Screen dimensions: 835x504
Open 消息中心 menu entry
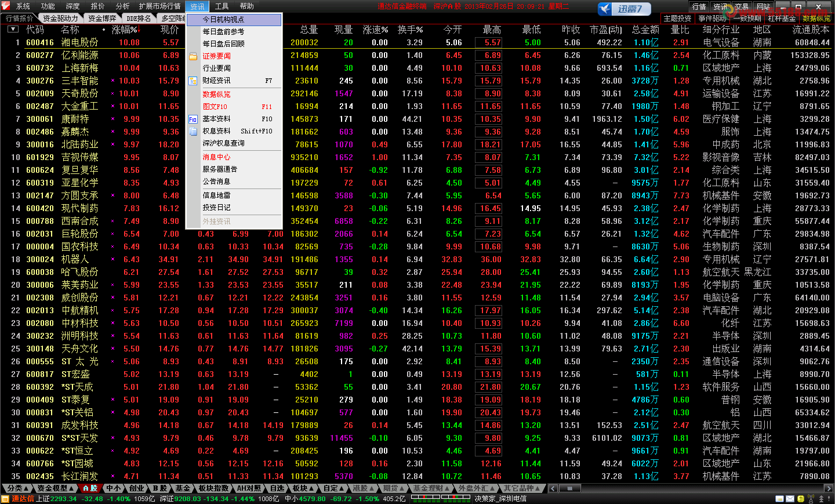coord(234,157)
